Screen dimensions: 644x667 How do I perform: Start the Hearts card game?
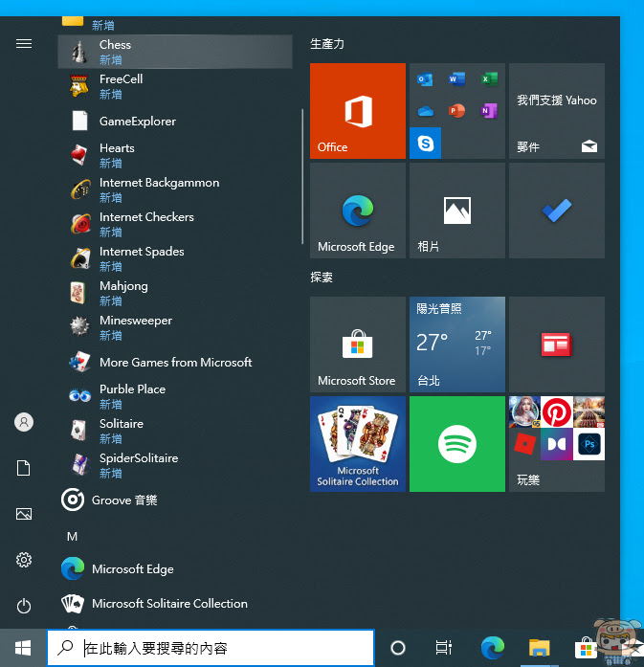tap(175, 155)
